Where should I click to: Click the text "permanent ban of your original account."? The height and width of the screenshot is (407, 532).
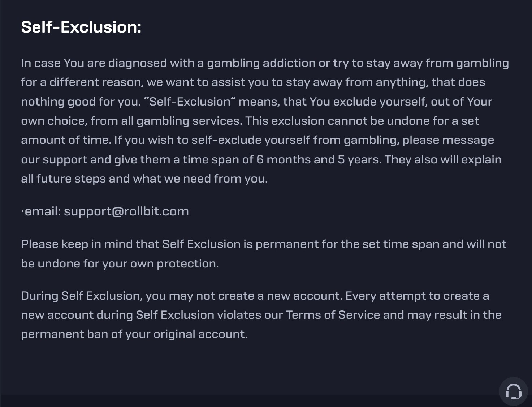tap(134, 334)
